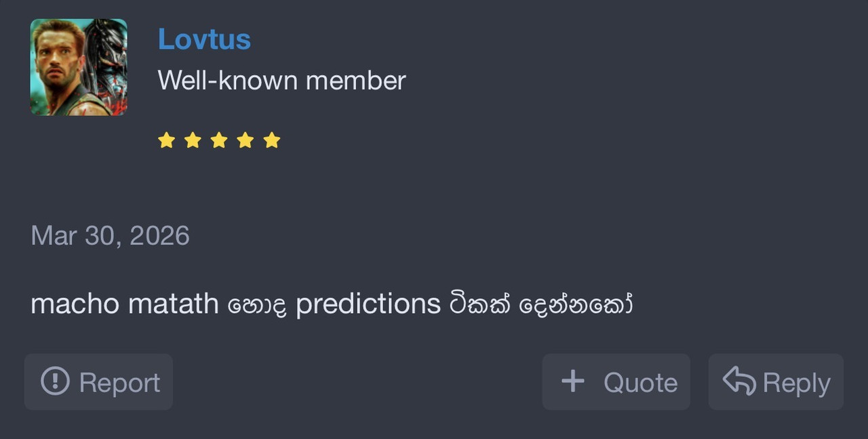Click the Sinhala word හොඳ in the post
Image resolution: width=868 pixels, height=439 pixels.
[257, 305]
